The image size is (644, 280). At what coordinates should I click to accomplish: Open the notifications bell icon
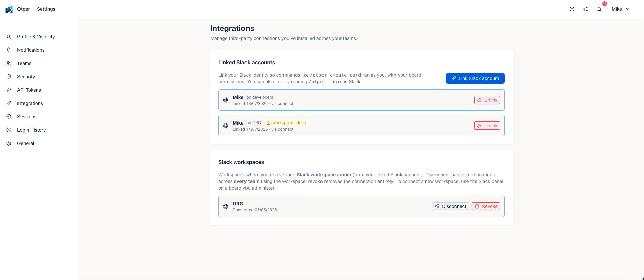coord(599,9)
